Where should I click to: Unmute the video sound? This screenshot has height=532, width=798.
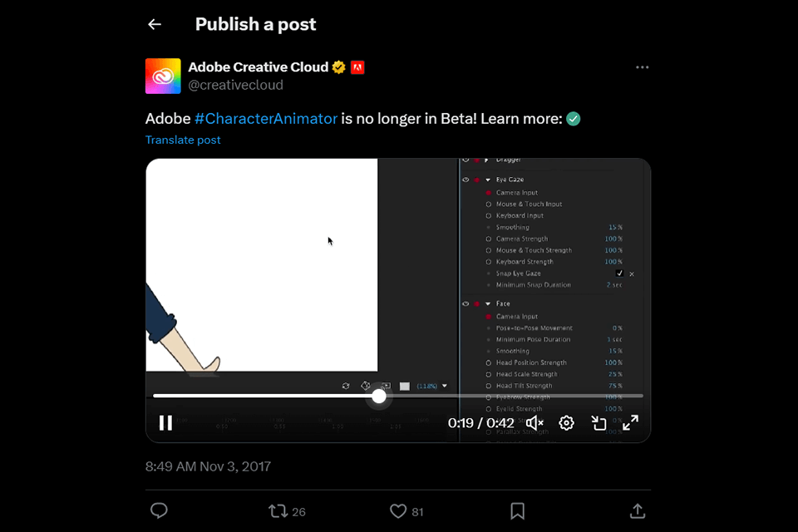pyautogui.click(x=534, y=423)
